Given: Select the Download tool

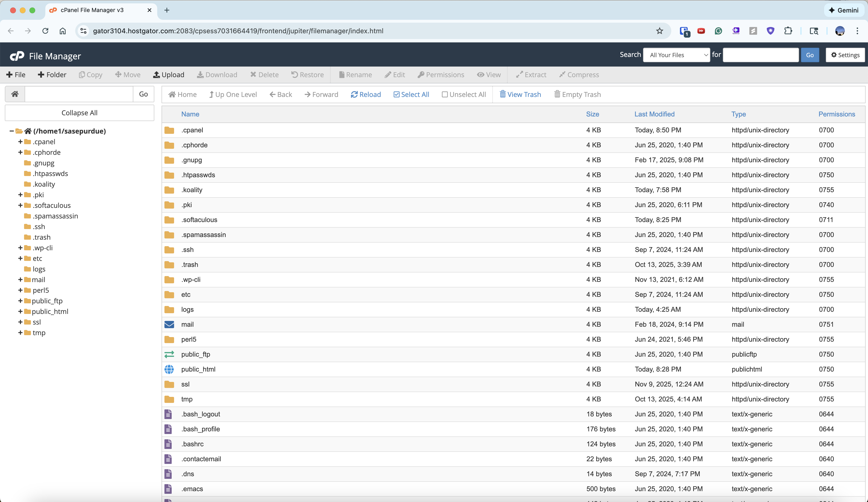Looking at the screenshot, I should click(x=217, y=75).
